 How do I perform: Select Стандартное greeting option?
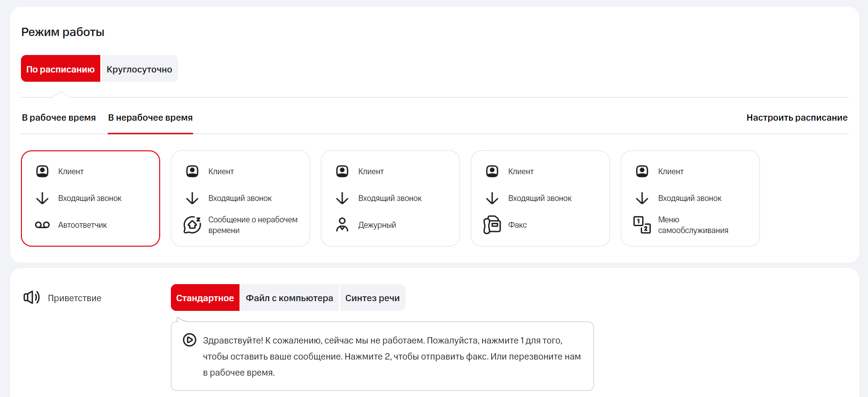click(205, 298)
